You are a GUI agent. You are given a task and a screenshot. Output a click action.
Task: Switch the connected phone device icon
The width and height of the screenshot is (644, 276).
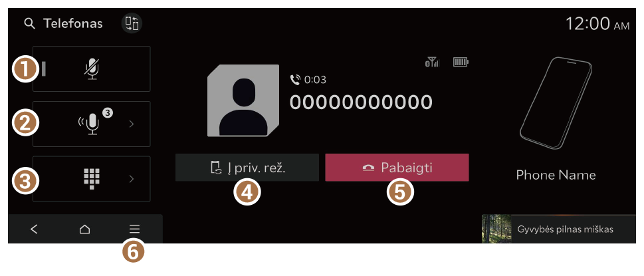[132, 23]
